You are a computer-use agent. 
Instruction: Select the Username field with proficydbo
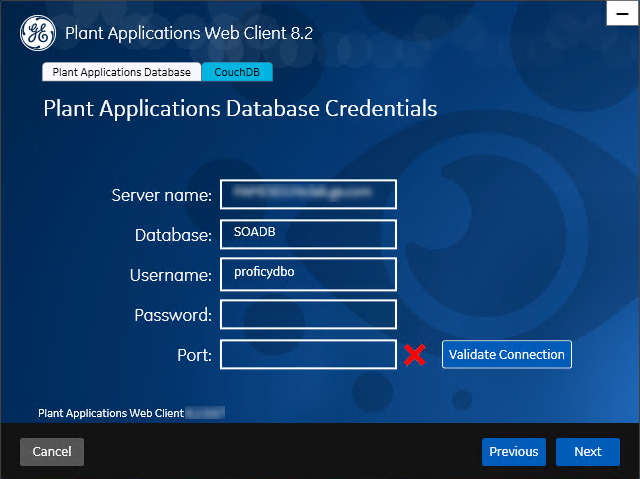pyautogui.click(x=308, y=274)
